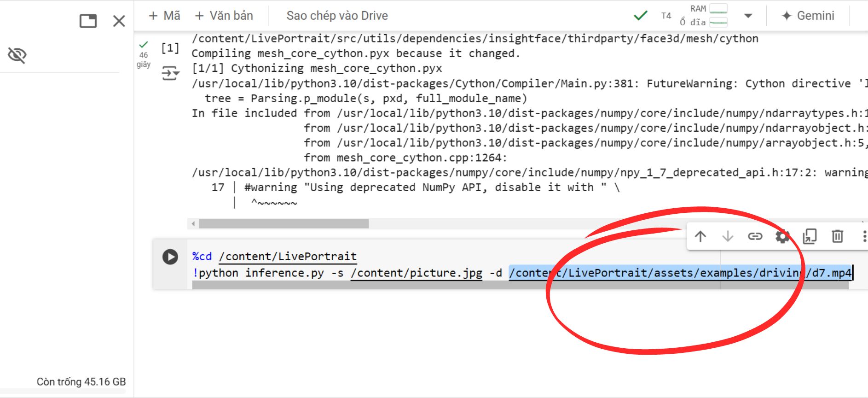This screenshot has height=398, width=868.
Task: Add a code cell with + Mã
Action: (x=164, y=16)
